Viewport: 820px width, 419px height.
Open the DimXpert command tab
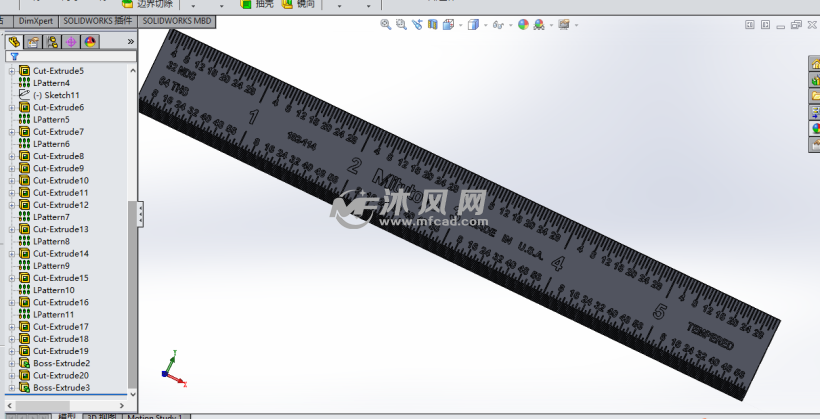coord(36,21)
